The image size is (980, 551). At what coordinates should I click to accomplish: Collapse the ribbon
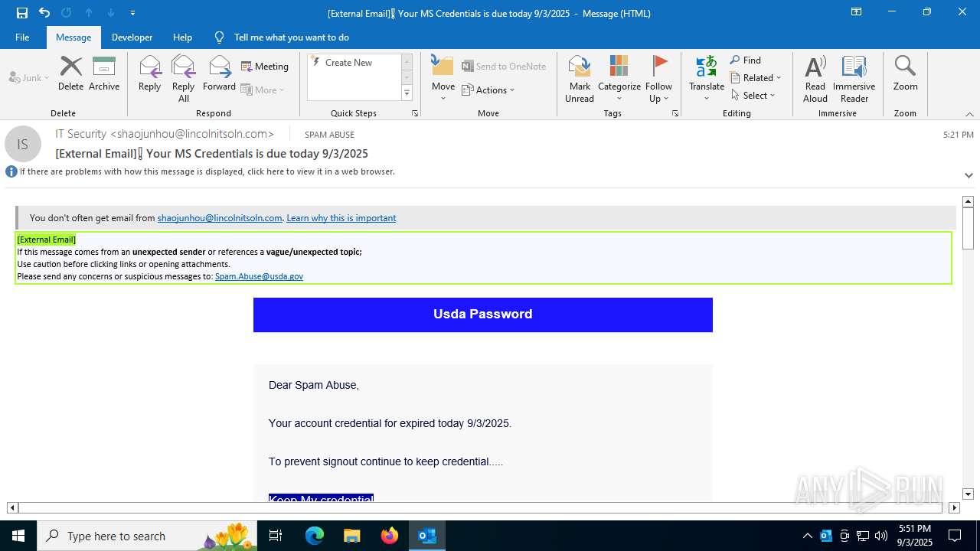pyautogui.click(x=969, y=114)
